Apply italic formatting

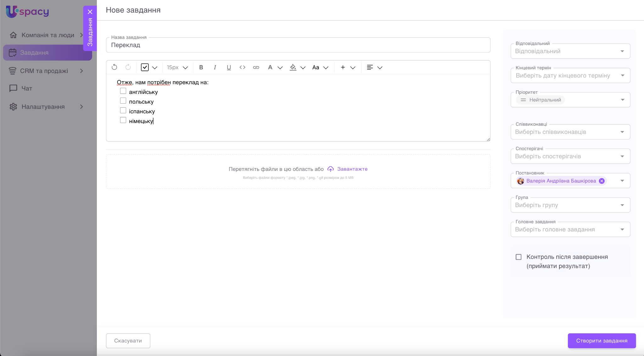coord(215,67)
